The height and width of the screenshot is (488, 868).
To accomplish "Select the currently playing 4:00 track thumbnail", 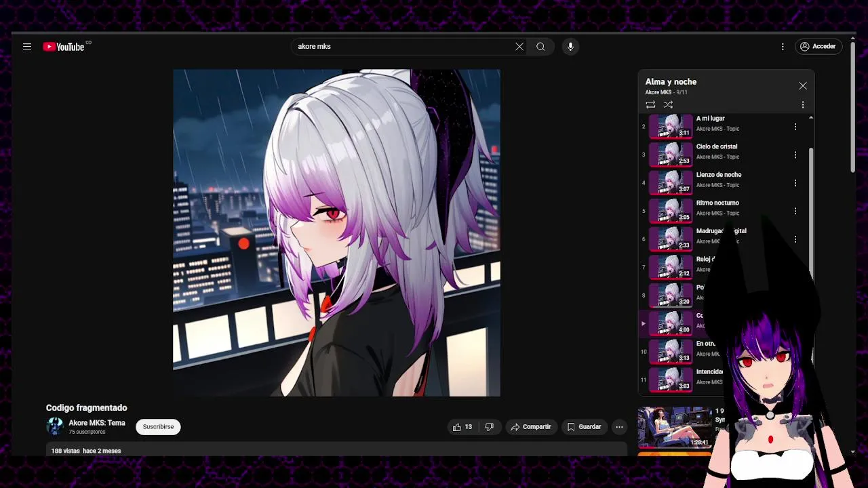I will (x=671, y=323).
